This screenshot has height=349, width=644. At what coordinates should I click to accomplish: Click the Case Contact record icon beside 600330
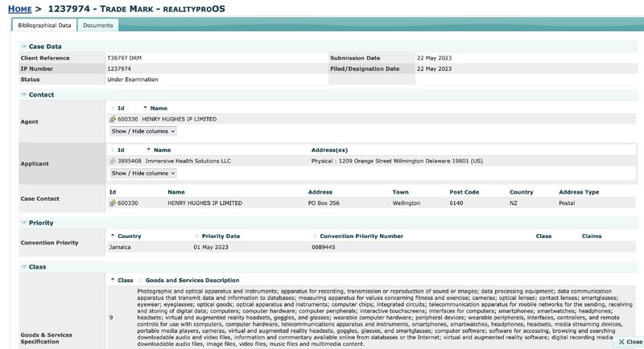tap(113, 203)
